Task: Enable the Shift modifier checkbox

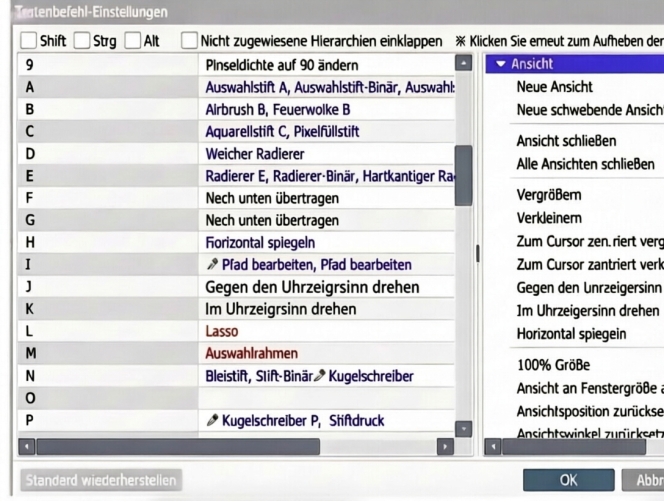Action: click(x=30, y=41)
